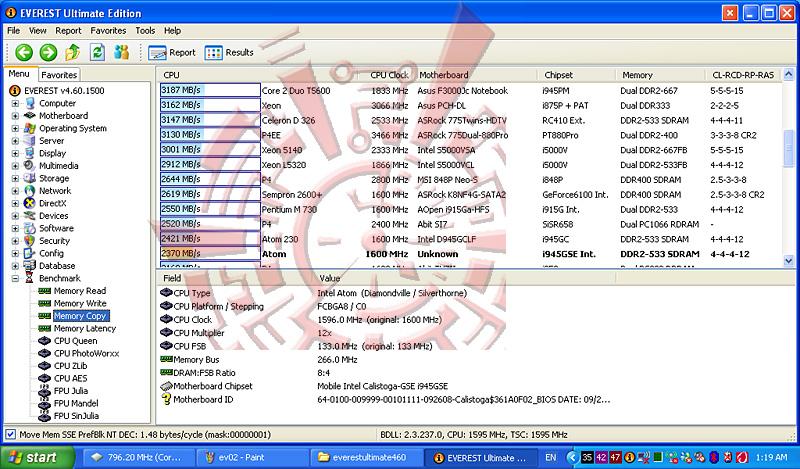Select Memory Read benchmark

point(80,291)
